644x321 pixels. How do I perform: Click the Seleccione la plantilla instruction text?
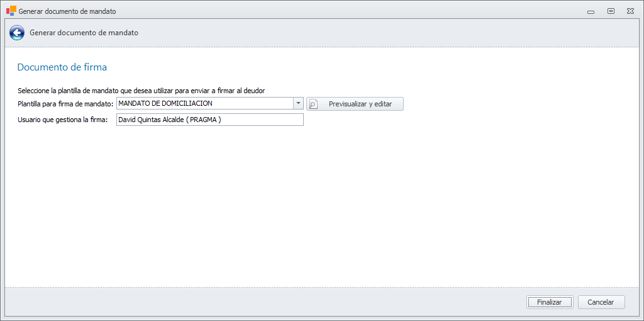pyautogui.click(x=141, y=91)
